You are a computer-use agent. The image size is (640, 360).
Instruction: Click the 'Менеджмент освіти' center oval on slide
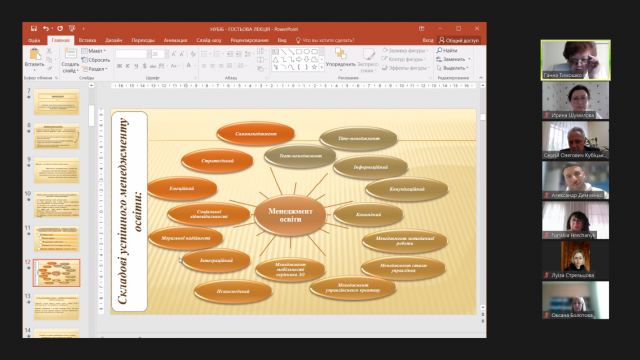click(290, 215)
